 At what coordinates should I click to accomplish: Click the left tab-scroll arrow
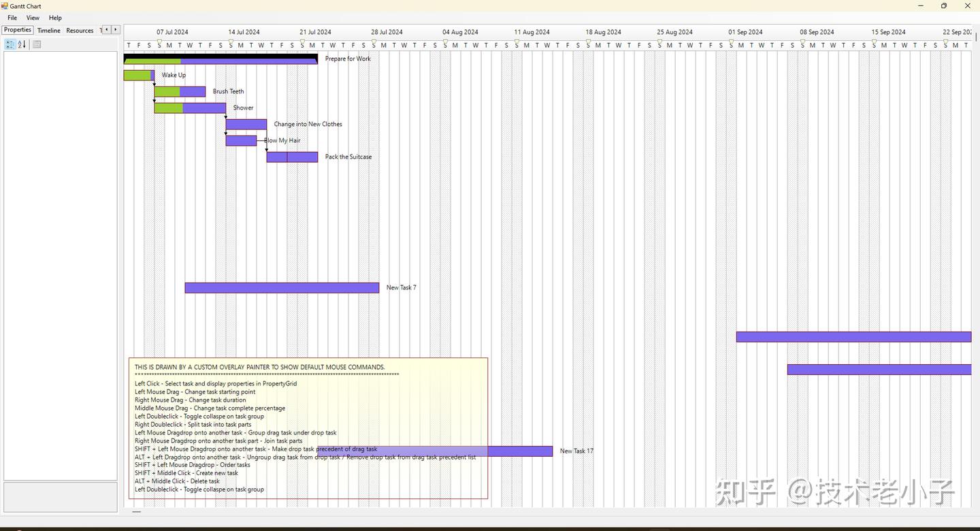pos(106,30)
